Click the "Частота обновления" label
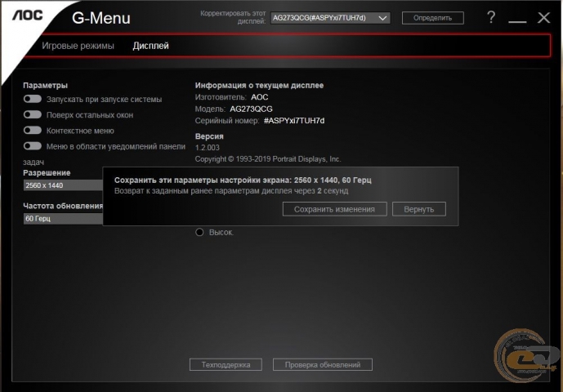563x392 pixels. pos(63,206)
